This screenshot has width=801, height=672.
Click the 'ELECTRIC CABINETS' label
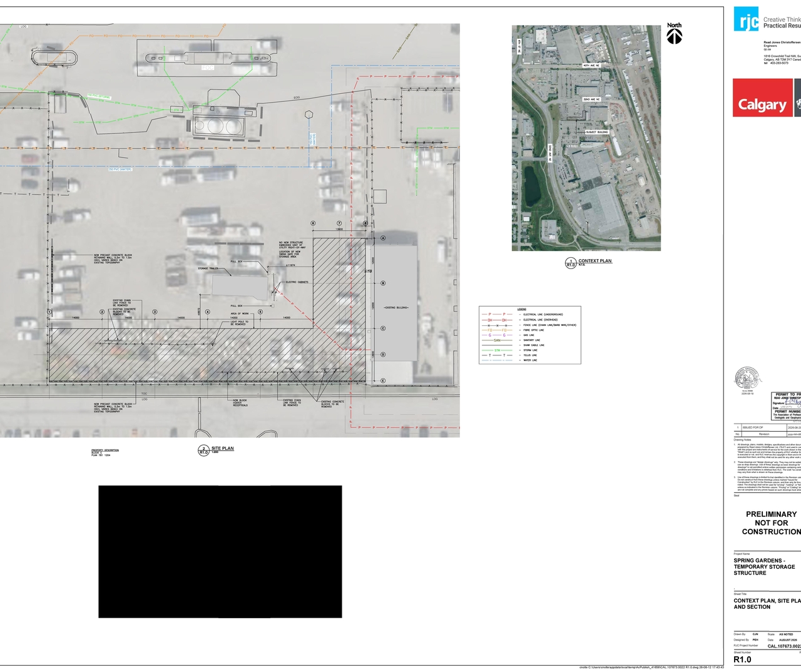[297, 282]
